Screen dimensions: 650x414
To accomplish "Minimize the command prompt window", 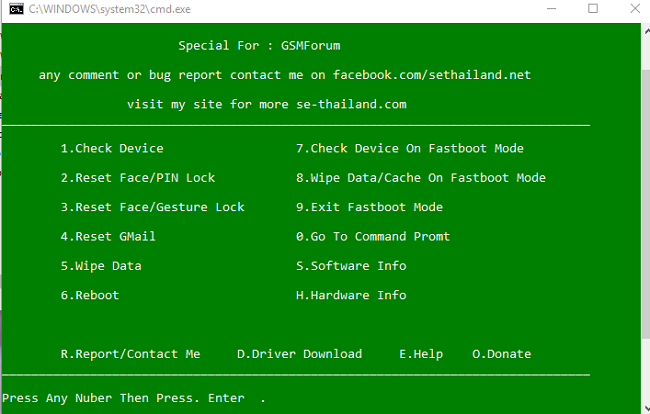I will click(x=547, y=9).
